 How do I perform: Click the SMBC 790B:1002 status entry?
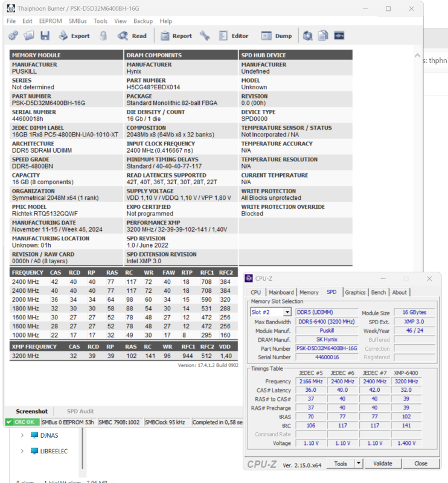(x=120, y=422)
